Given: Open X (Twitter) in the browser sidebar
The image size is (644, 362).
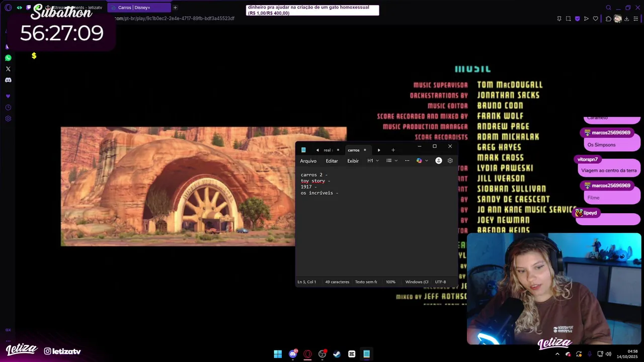Looking at the screenshot, I should 8,69.
